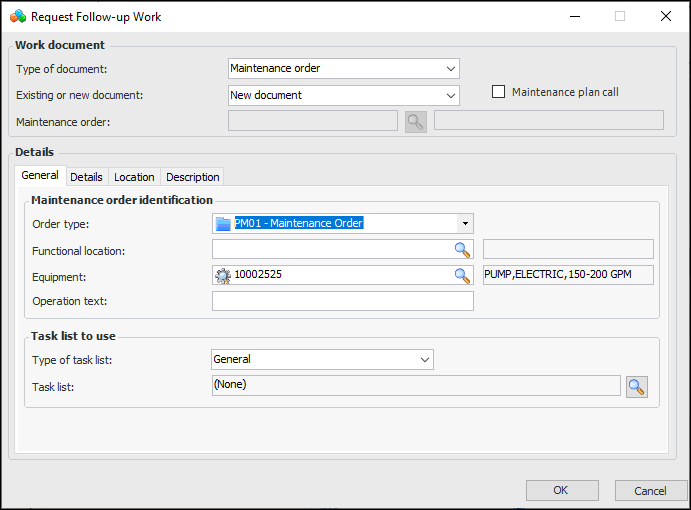The image size is (691, 510).
Task: Click the Functional location search magnifier icon
Action: (462, 249)
